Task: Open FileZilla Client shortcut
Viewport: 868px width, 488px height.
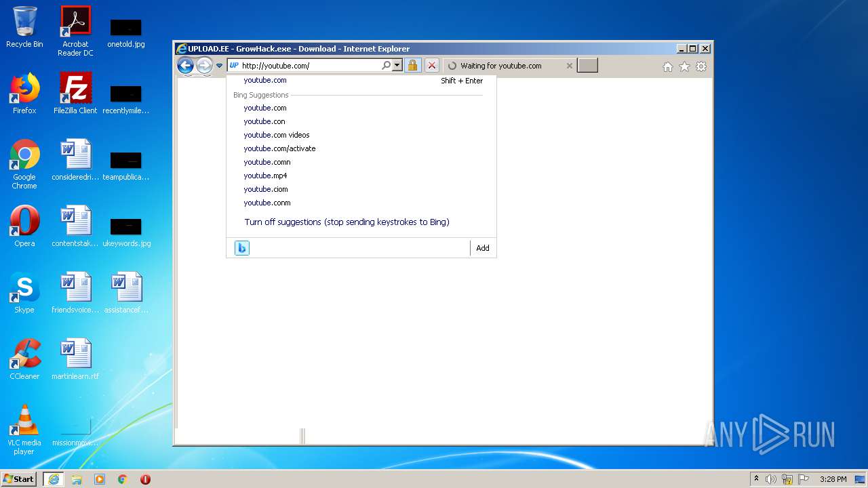Action: pyautogui.click(x=75, y=94)
